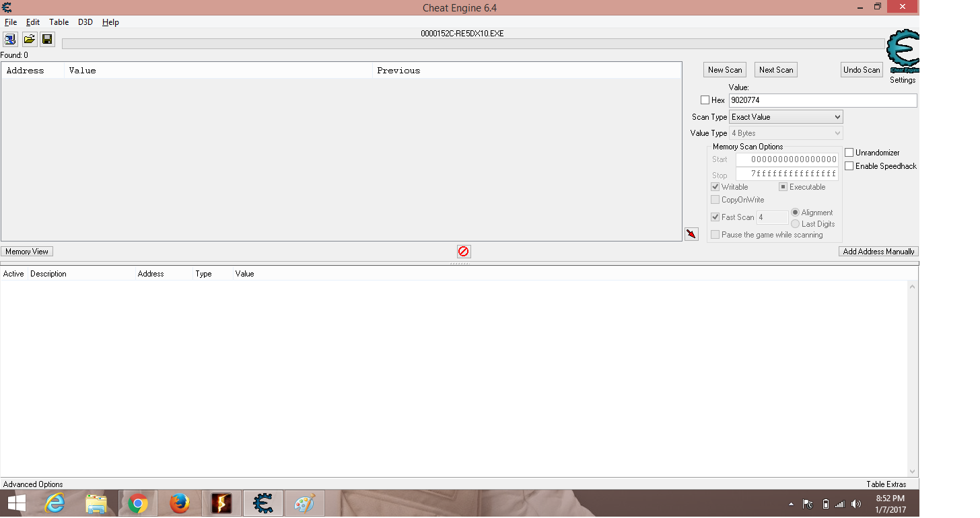Open Windows Start button
This screenshot has width=980, height=518.
(16, 503)
